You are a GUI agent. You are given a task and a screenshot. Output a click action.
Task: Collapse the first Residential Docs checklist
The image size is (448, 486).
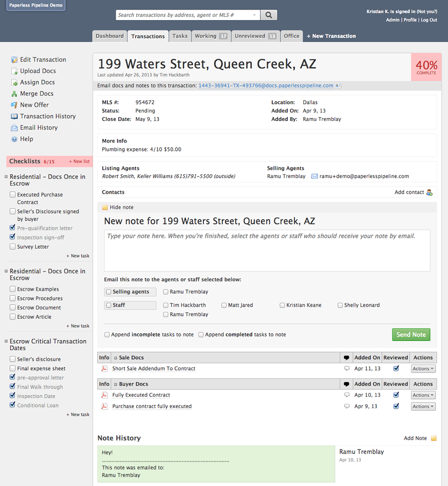point(6,177)
